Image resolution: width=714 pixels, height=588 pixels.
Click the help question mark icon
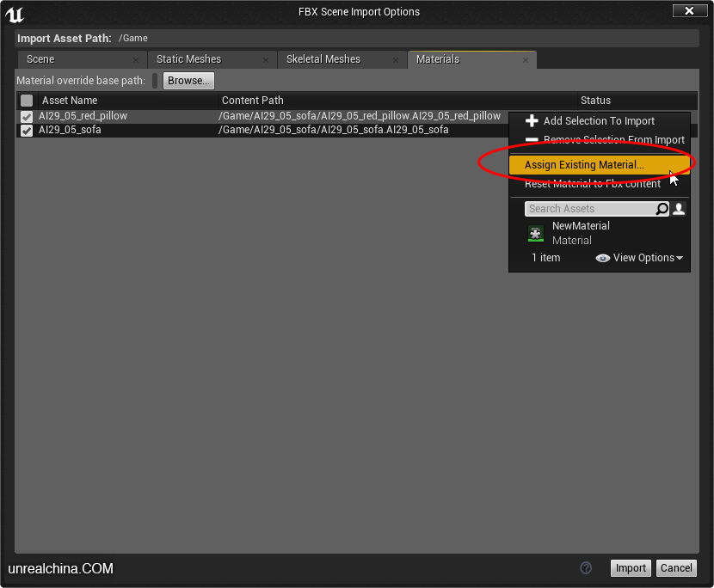(x=586, y=567)
